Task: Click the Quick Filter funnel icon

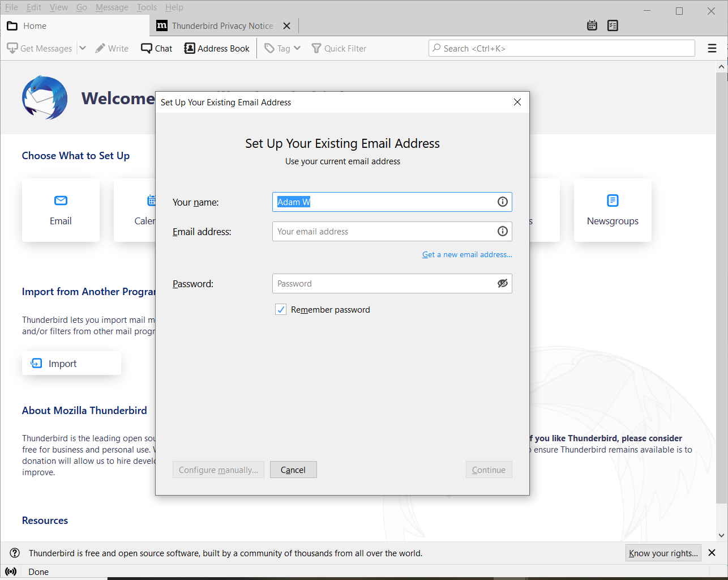Action: [x=316, y=49]
